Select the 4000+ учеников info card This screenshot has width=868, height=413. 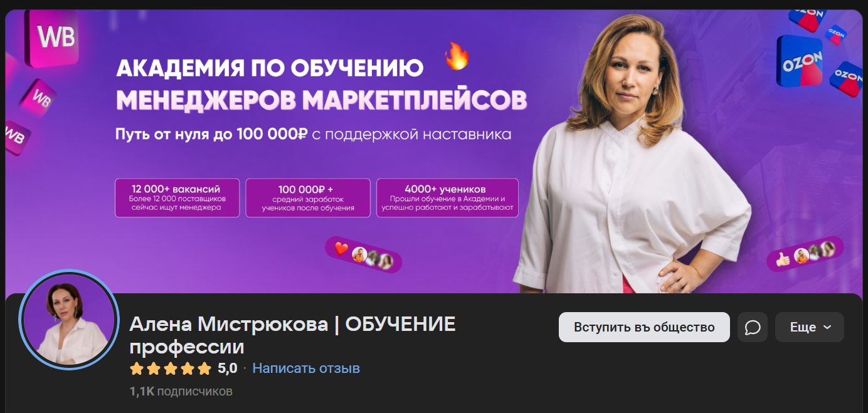(x=447, y=198)
